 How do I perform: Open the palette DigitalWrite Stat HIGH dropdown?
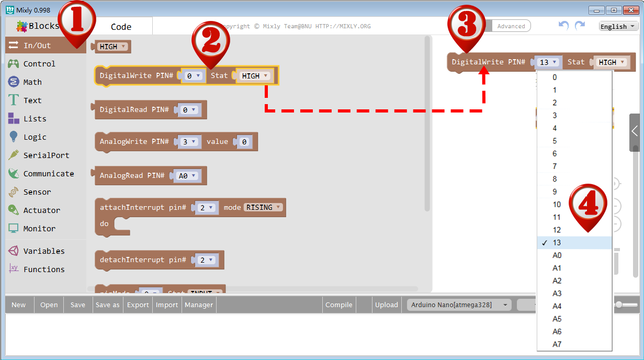255,76
